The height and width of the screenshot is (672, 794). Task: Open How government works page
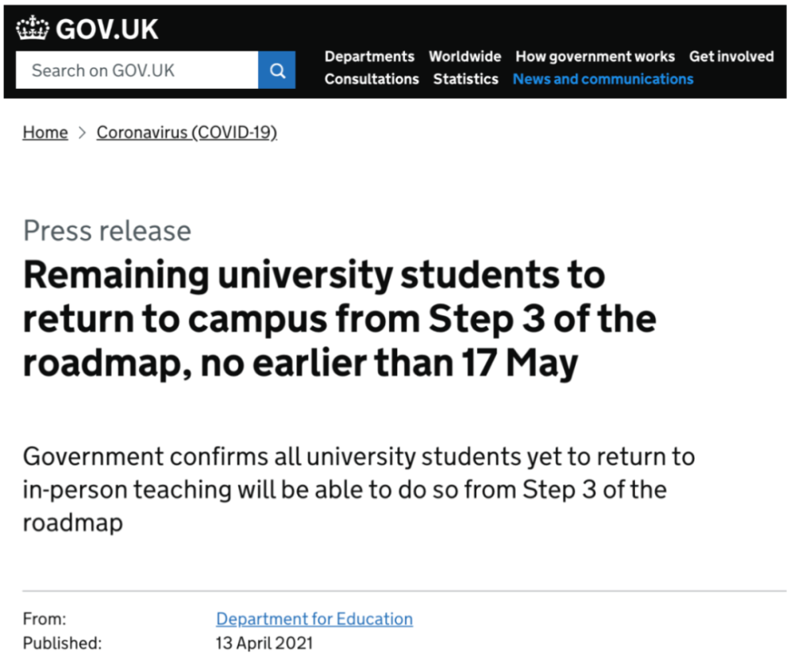point(595,56)
